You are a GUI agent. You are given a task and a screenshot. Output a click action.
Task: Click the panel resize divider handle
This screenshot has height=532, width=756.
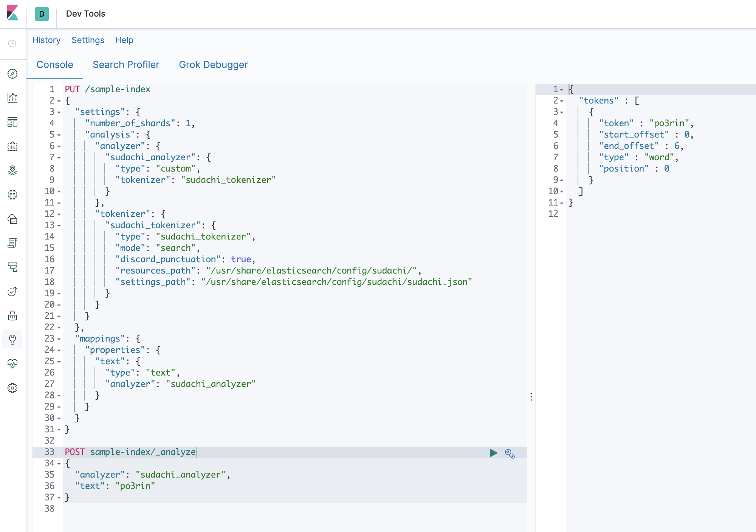531,397
